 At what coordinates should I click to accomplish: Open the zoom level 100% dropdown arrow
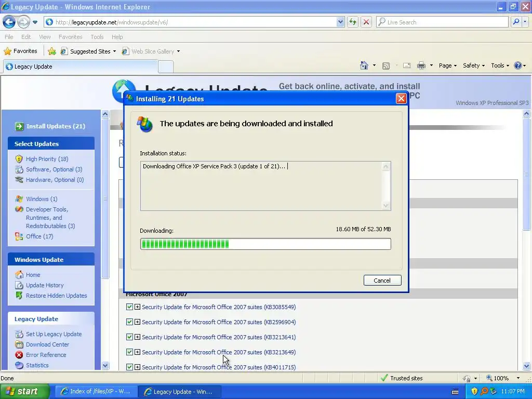point(518,378)
